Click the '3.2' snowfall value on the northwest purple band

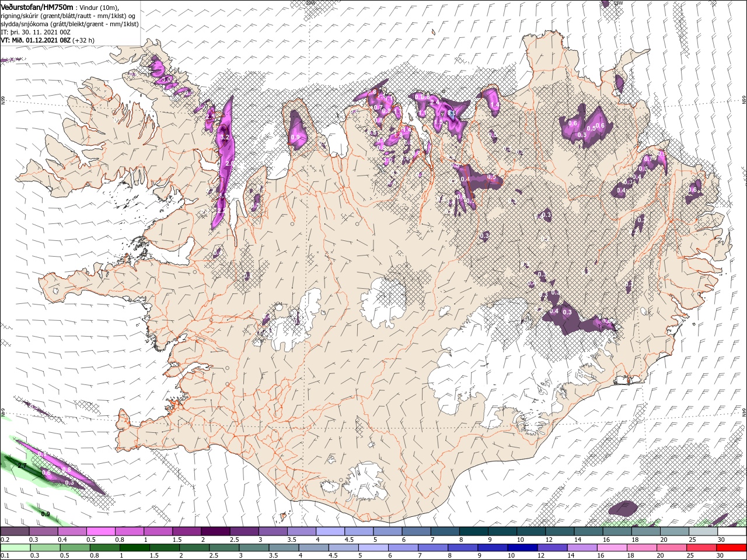(226, 137)
